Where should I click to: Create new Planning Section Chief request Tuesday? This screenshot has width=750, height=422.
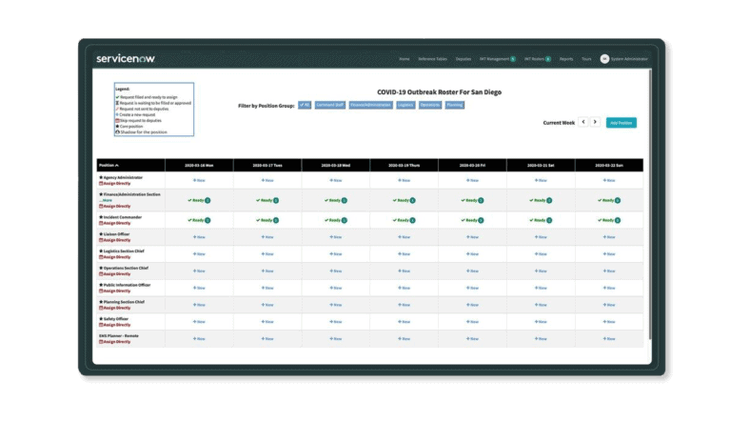coord(267,305)
